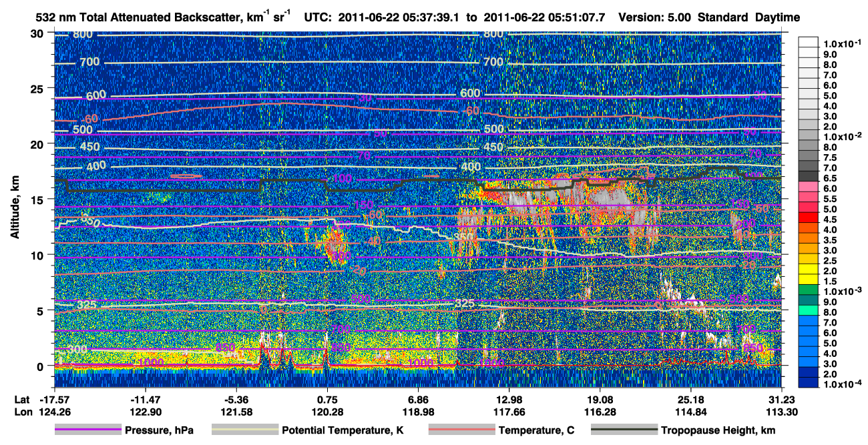Click the altitude tick label '15'

tap(37, 199)
